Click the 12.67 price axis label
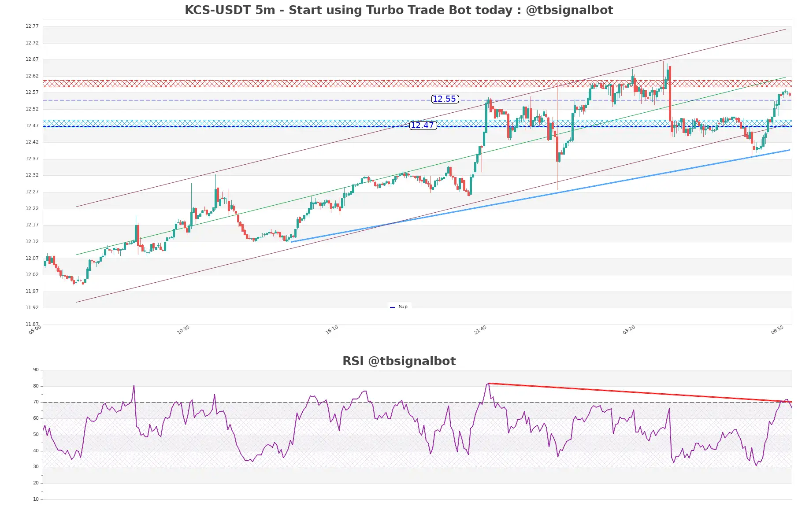The height and width of the screenshot is (532, 798). (32, 59)
